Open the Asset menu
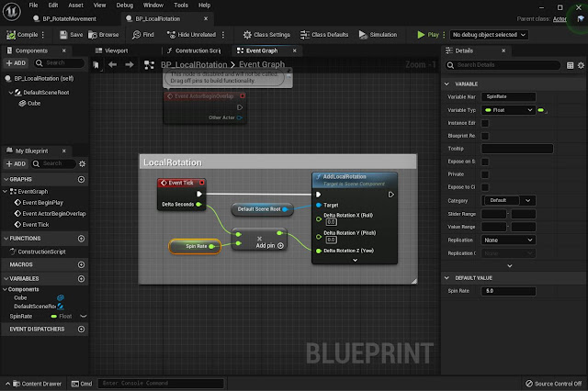588x391 pixels. click(75, 6)
